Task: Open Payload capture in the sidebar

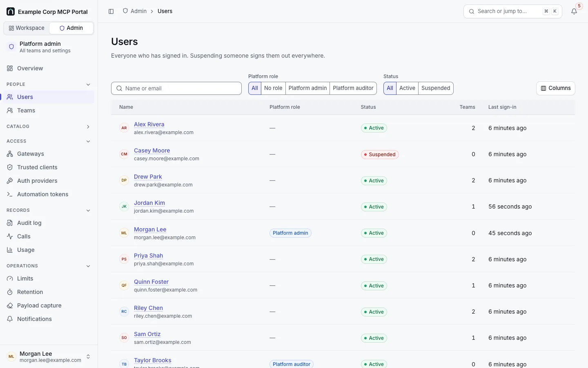Action: tap(49, 305)
